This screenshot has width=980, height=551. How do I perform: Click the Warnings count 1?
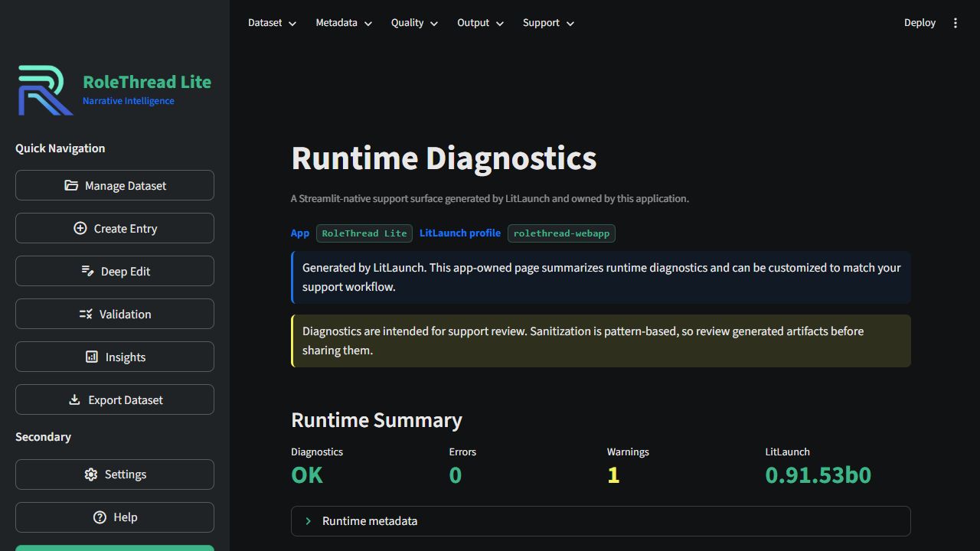coord(613,475)
